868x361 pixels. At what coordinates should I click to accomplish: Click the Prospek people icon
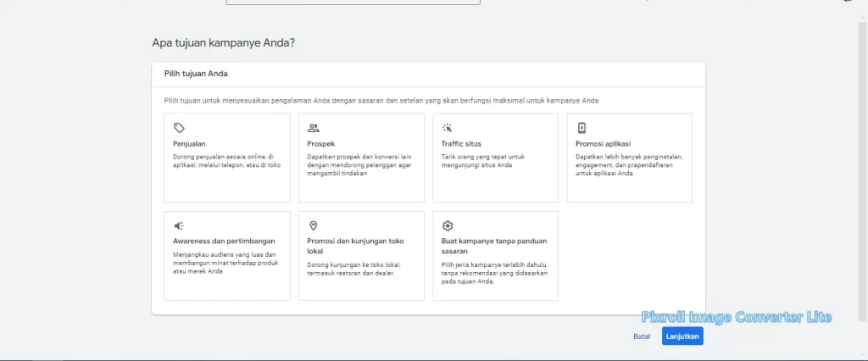point(314,128)
